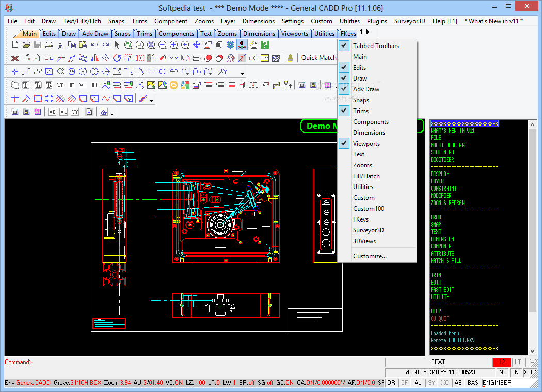This screenshot has width=542, height=392.
Task: Click the VE viewport icon
Action: (x=52, y=112)
